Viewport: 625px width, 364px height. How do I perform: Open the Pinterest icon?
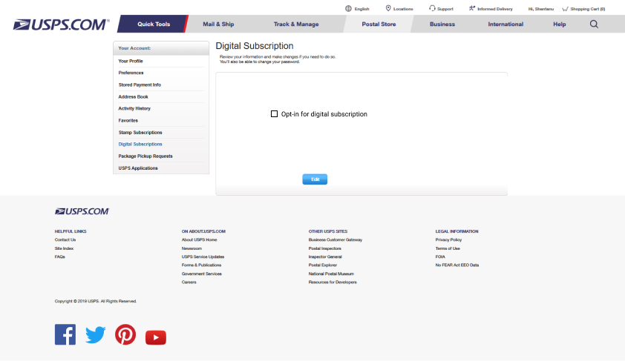click(125, 334)
